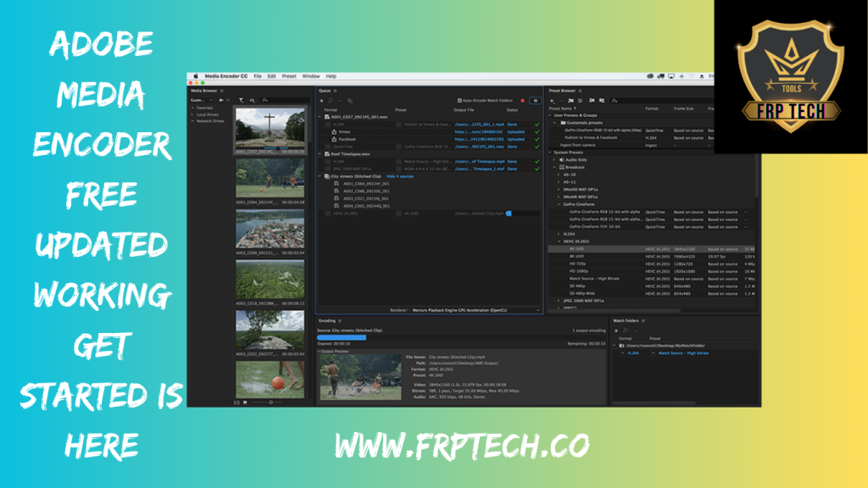Toggle Auto-Encode Watch Folders checkbox
Viewport: 868px width, 488px height.
coord(459,100)
